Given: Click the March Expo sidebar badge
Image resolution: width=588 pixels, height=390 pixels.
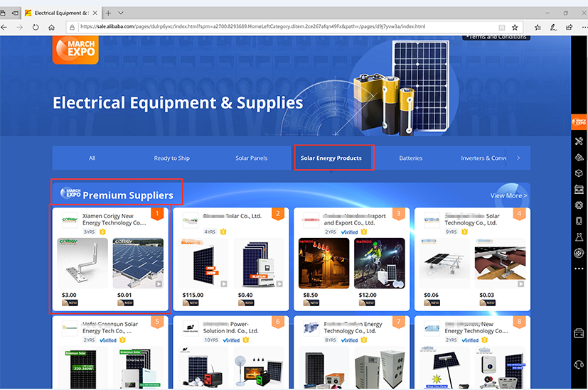Looking at the screenshot, I should (x=579, y=122).
